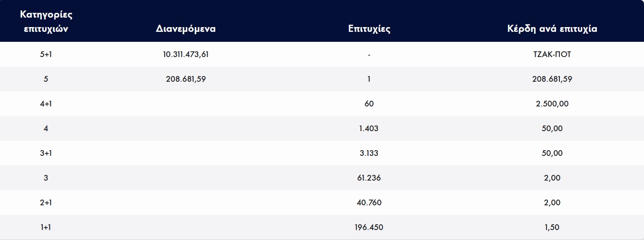Image resolution: width=644 pixels, height=240 pixels.
Task: Select the 5+1 category cell
Action: click(x=46, y=54)
